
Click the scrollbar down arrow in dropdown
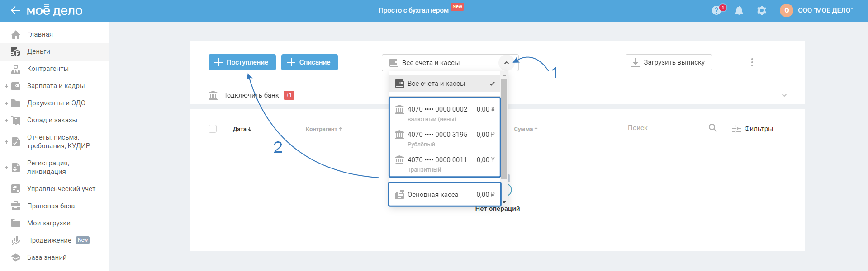tap(504, 202)
